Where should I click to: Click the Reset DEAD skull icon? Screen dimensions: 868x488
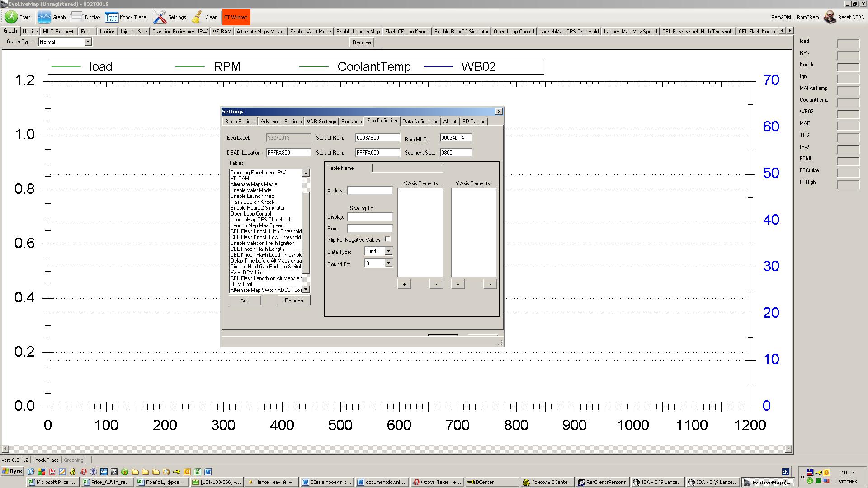830,17
